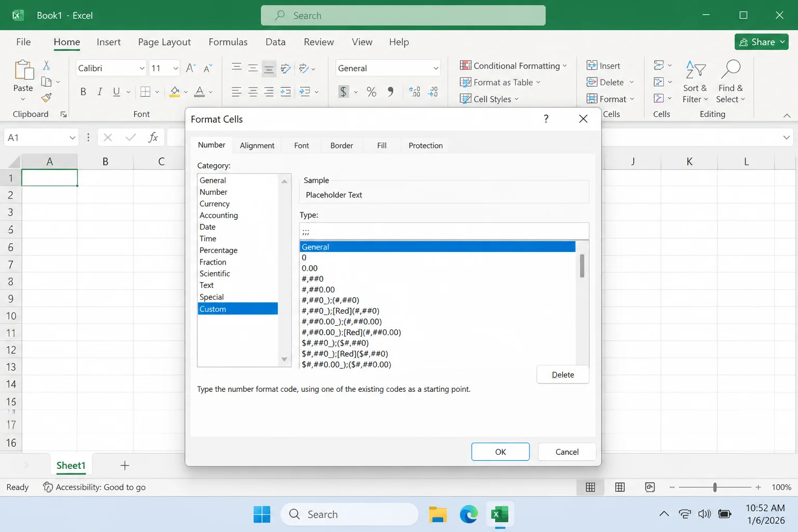798x532 pixels.
Task: Select the 0.00 format code
Action: click(437, 268)
